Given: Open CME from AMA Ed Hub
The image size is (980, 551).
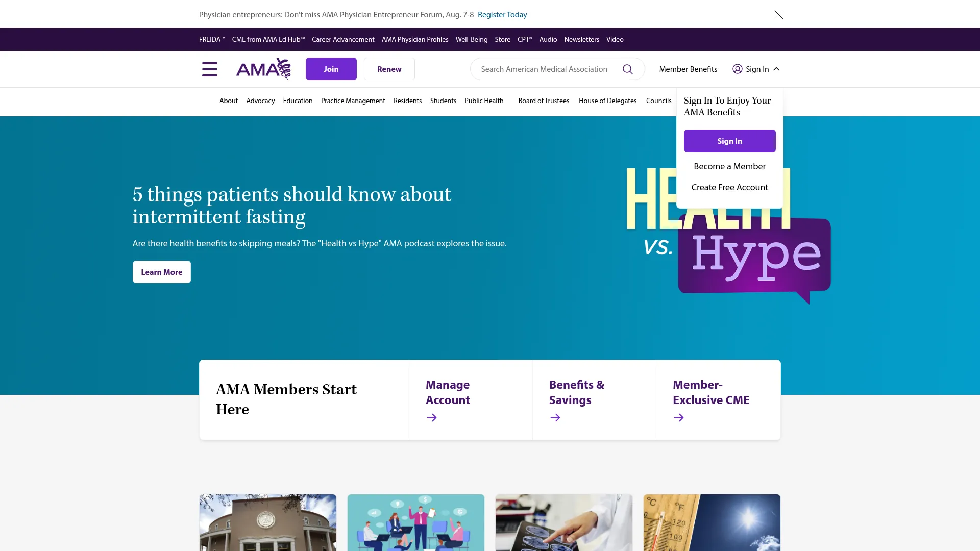Looking at the screenshot, I should (268, 39).
